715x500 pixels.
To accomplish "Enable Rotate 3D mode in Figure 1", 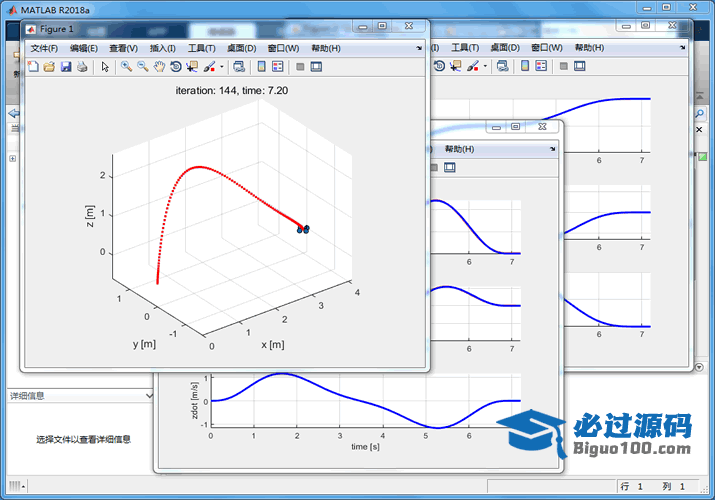I will coord(175,67).
